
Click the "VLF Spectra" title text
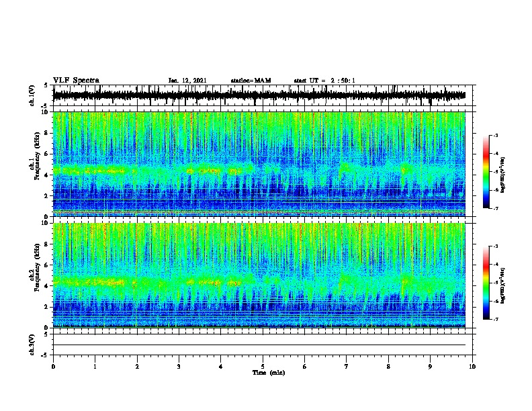pyautogui.click(x=76, y=81)
